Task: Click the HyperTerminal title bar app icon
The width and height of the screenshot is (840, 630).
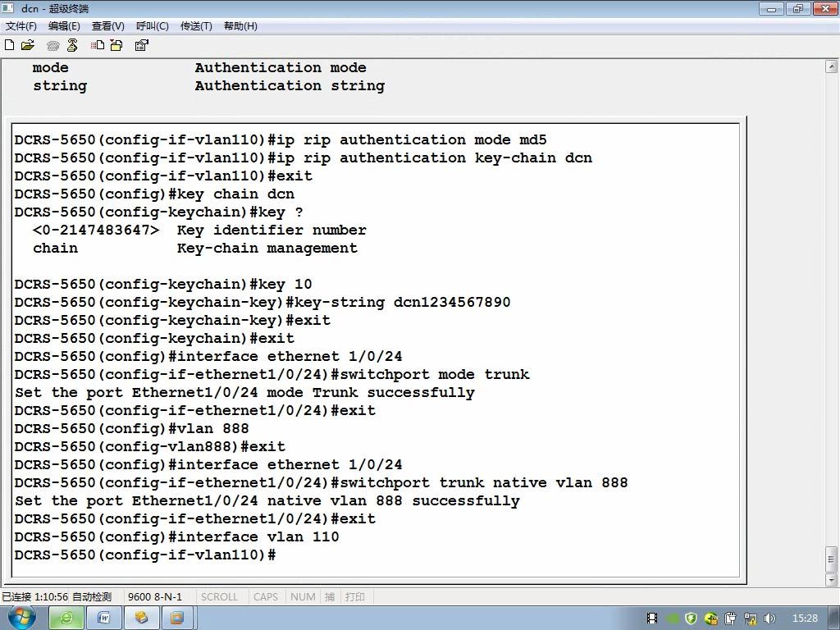Action: (8, 8)
